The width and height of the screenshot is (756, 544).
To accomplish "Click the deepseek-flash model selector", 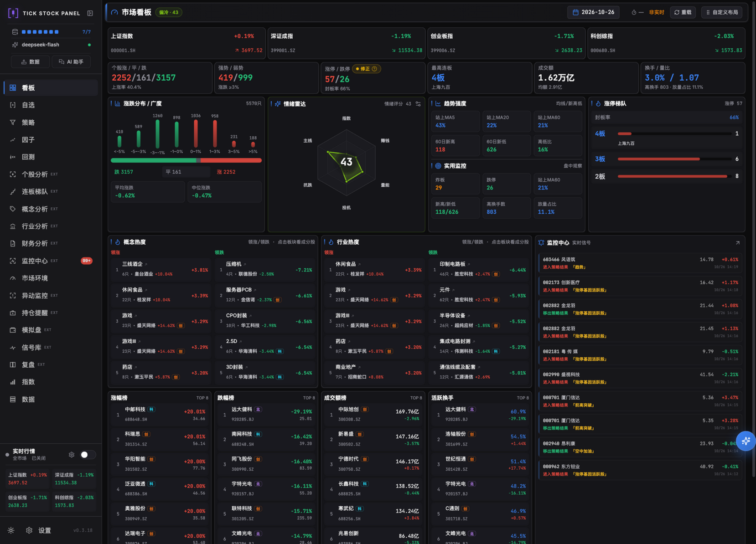I will tap(51, 45).
